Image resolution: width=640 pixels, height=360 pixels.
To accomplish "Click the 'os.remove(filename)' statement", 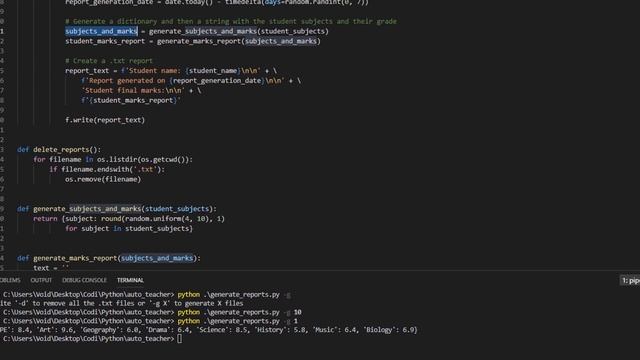I will click(x=103, y=179).
